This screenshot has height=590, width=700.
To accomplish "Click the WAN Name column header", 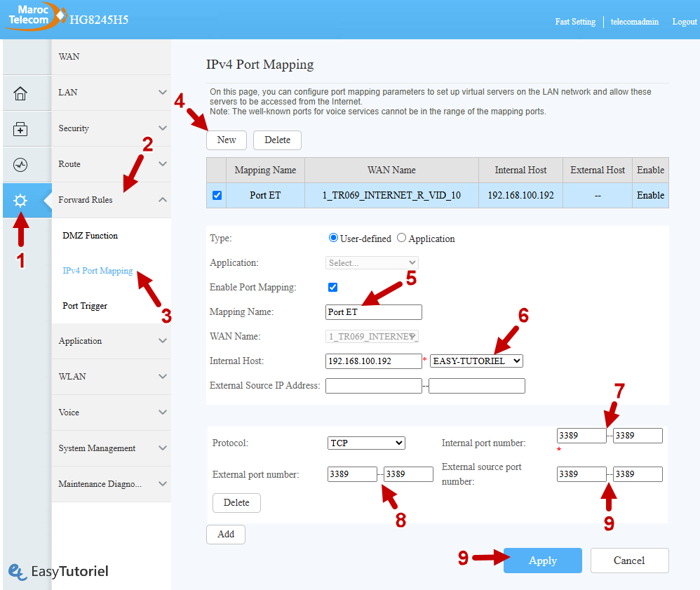I will click(x=391, y=170).
